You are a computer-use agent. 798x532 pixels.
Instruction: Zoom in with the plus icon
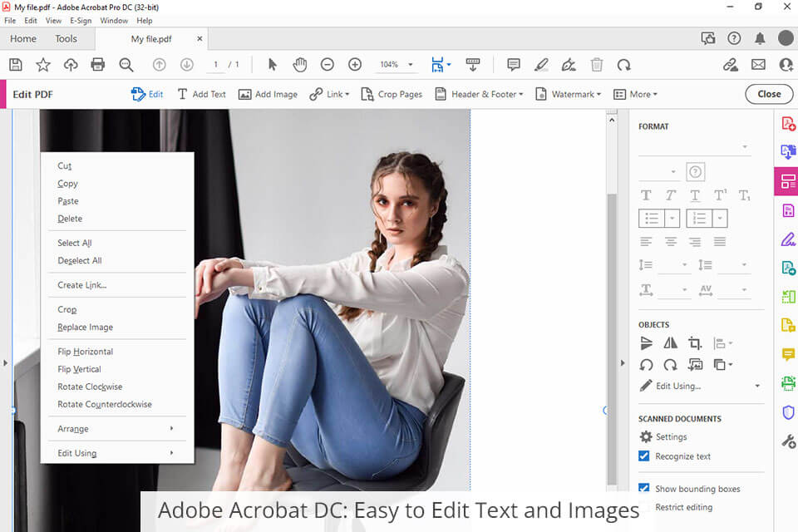pos(355,65)
